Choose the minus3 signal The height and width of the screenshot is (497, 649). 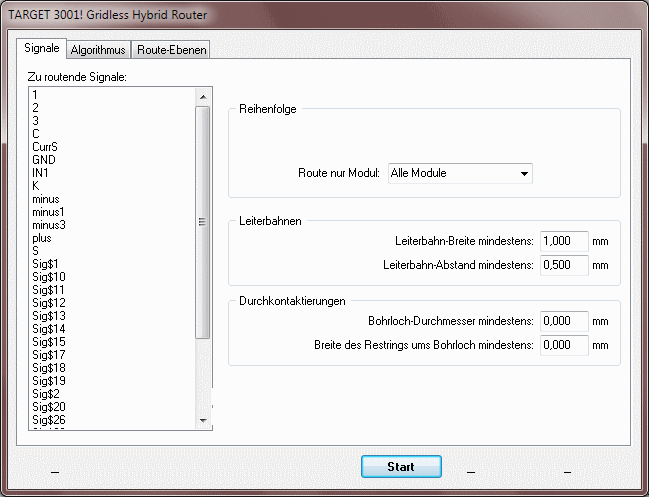49,225
